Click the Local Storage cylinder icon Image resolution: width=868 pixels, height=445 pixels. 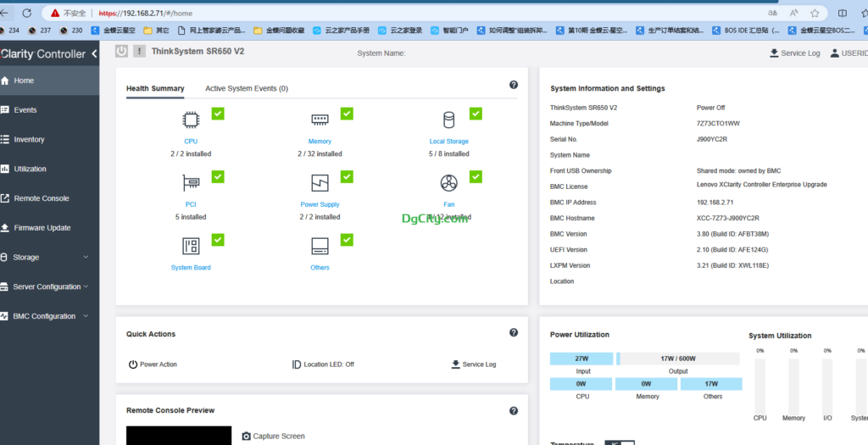448,120
